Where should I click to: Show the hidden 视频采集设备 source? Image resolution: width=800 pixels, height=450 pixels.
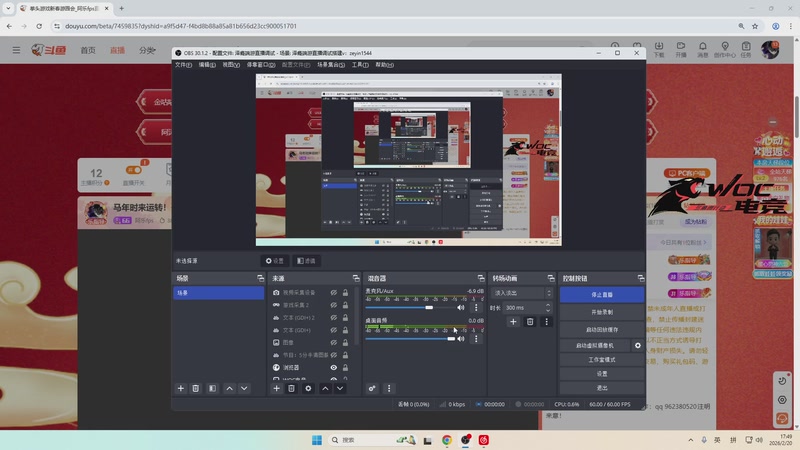point(334,293)
